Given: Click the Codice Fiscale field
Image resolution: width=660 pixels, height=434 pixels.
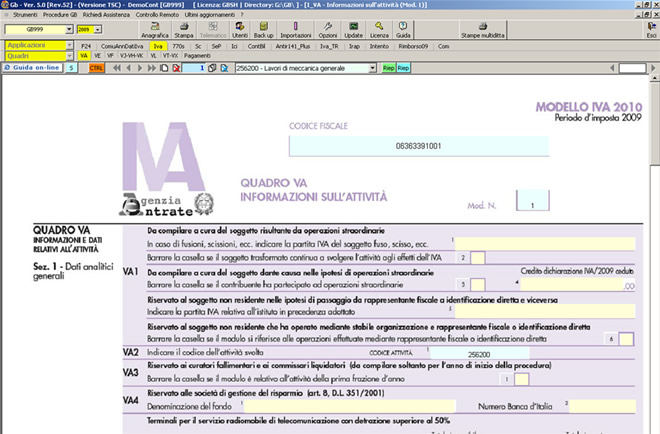Looking at the screenshot, I should point(419,146).
